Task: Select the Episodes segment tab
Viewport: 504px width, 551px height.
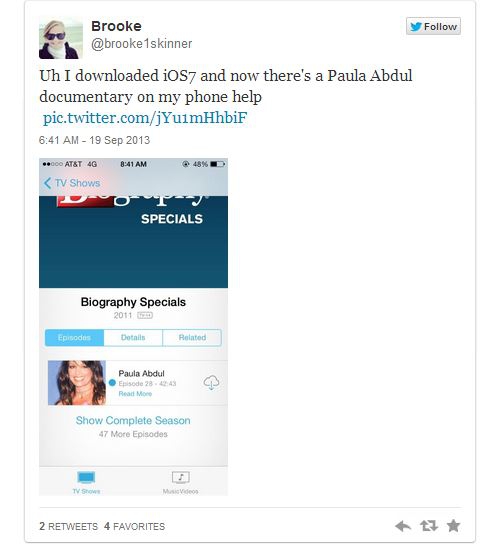Action: tap(74, 338)
